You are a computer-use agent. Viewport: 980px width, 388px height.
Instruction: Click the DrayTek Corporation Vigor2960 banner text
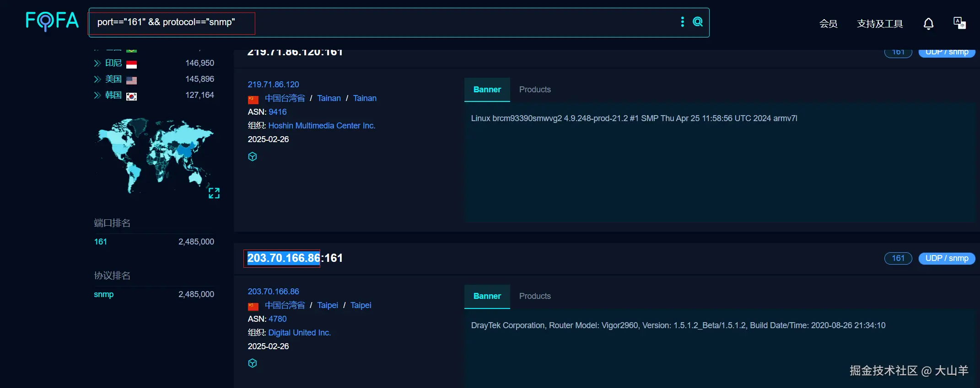point(678,325)
